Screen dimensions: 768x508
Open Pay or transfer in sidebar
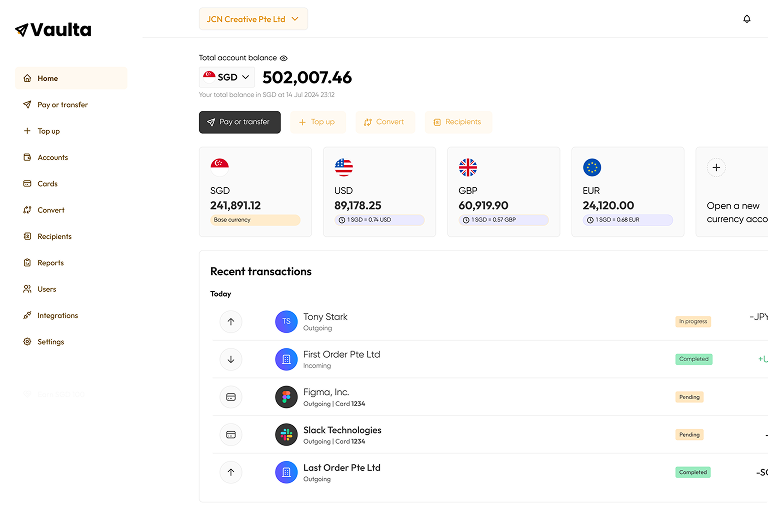[72, 105]
